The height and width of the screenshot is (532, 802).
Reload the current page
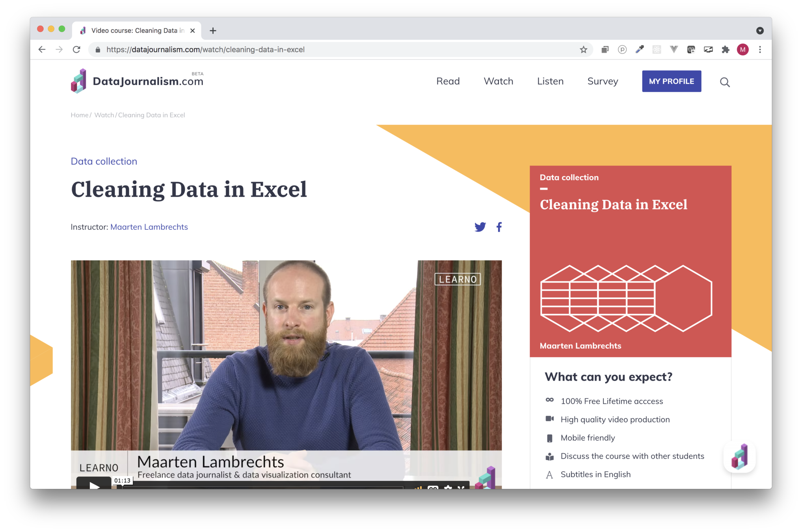click(x=76, y=50)
